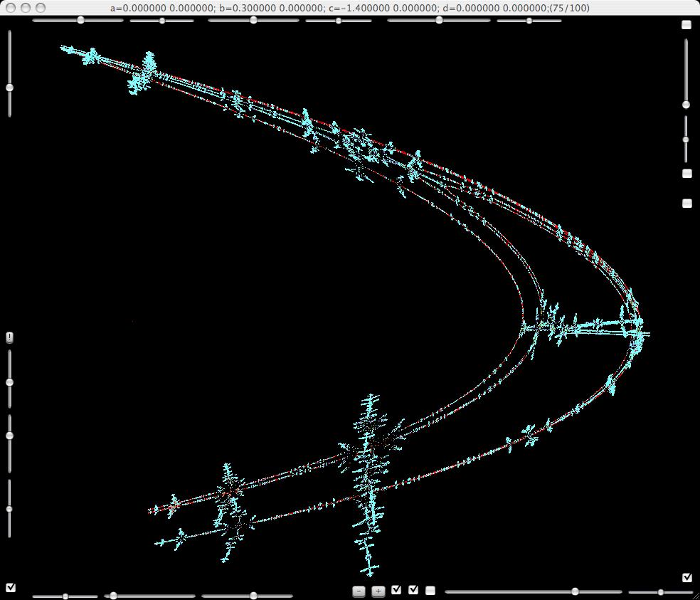The image size is (700, 600).
Task: Uncheck the second checked box right of plus button
Action: click(x=413, y=590)
